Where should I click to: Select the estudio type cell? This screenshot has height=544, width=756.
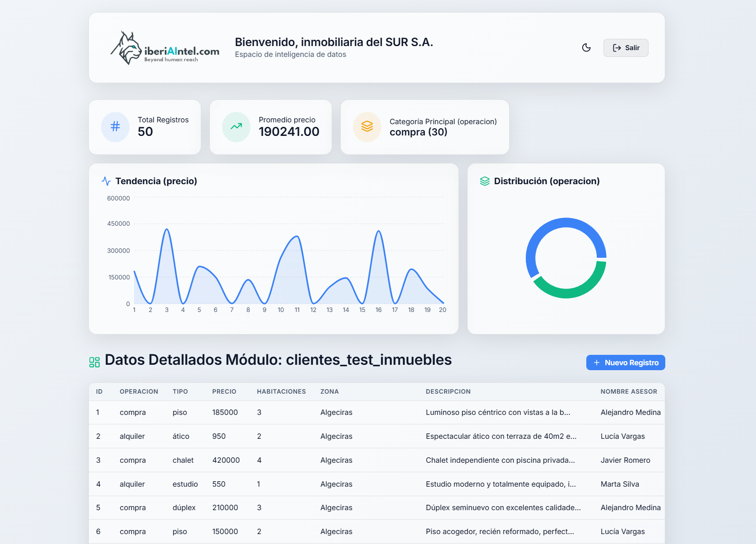tap(185, 484)
